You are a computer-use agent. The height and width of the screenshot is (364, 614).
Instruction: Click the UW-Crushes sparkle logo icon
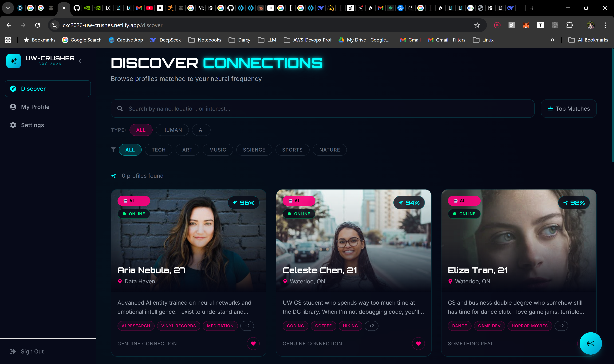pos(13,61)
